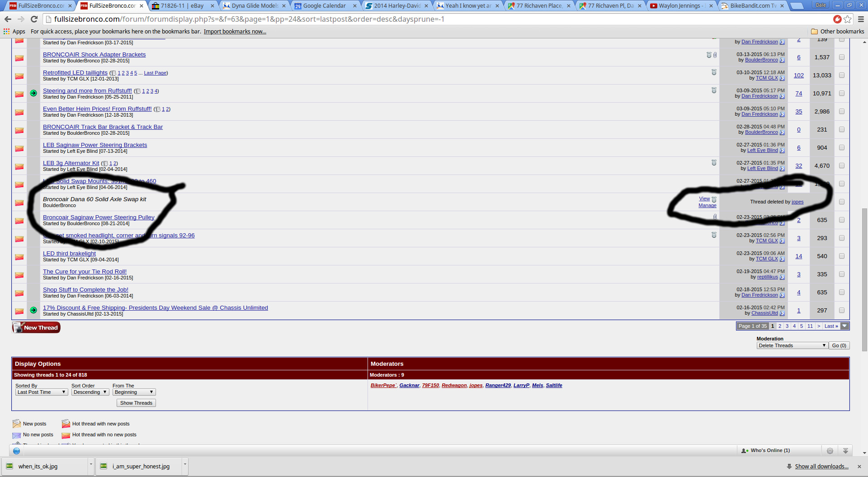Close the downloads bar
The image size is (868, 477).
click(859, 466)
